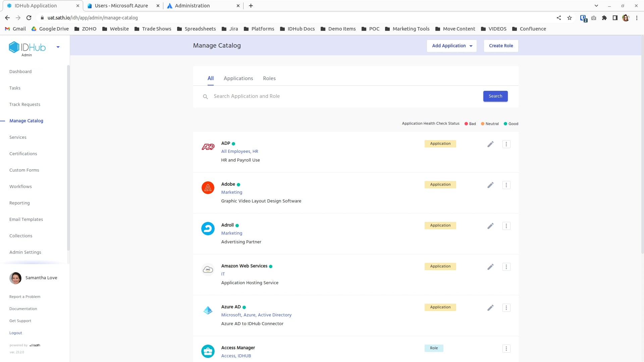Toggle the browser side panel icon
The image size is (644, 362).
(x=615, y=18)
